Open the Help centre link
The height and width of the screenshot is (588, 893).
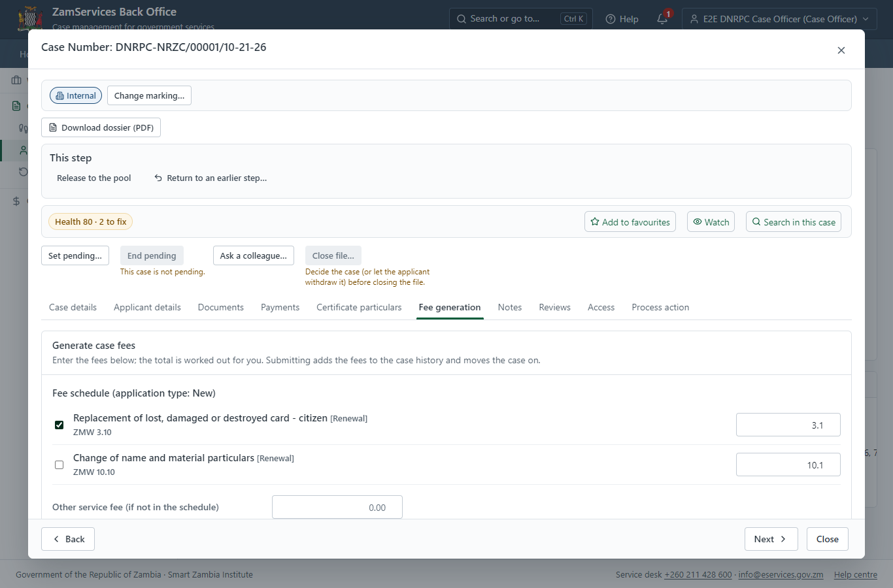pos(855,574)
